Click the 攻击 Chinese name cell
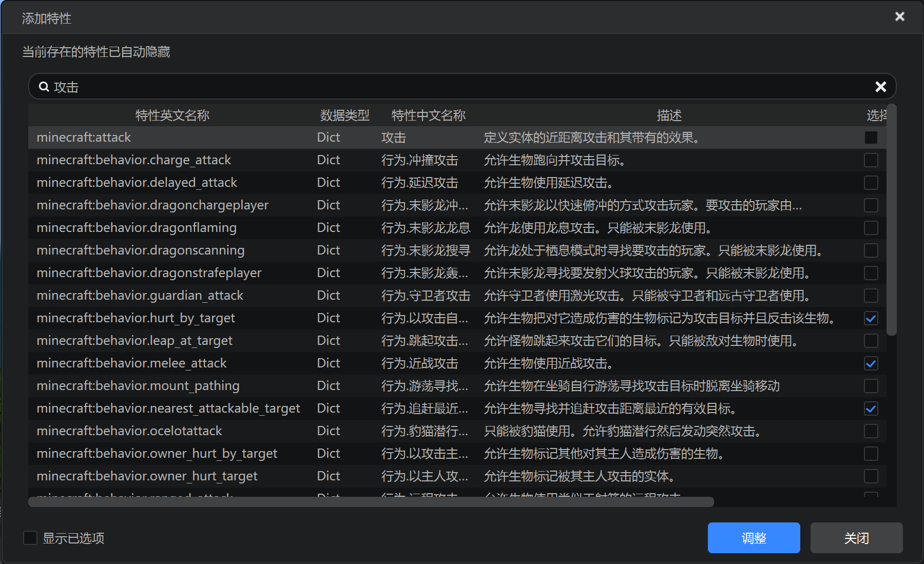Viewport: 924px width, 564px height. click(x=394, y=138)
